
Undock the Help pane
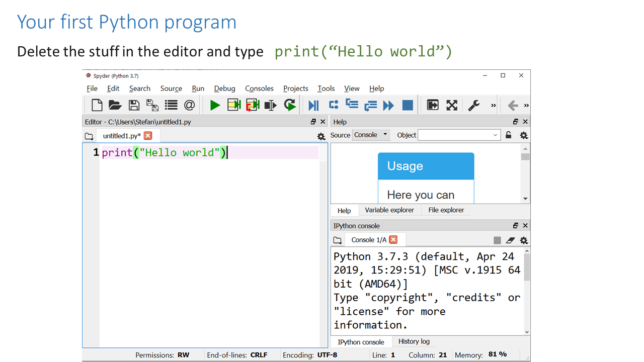(x=515, y=121)
